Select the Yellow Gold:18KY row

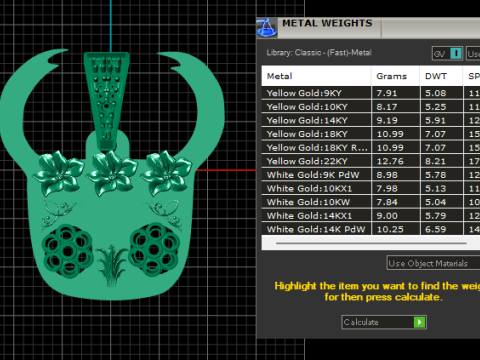(x=371, y=134)
